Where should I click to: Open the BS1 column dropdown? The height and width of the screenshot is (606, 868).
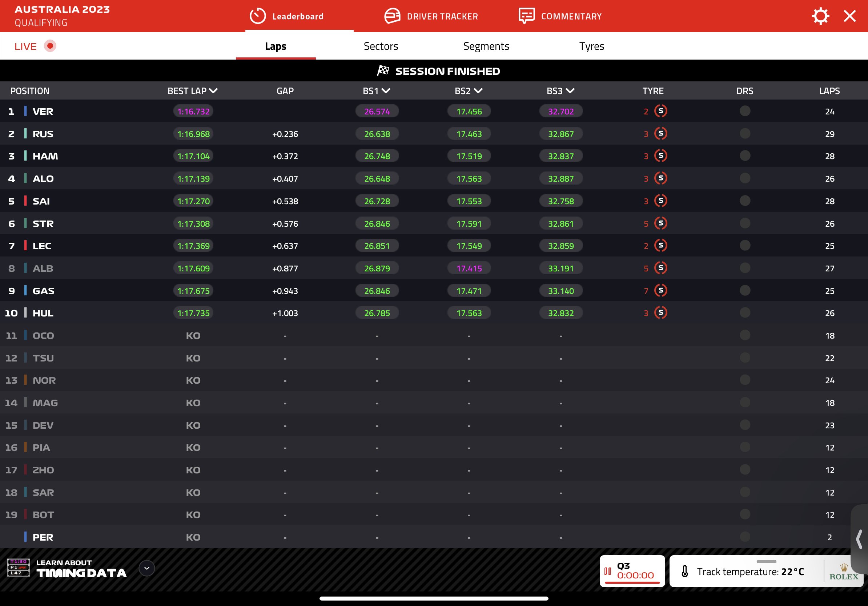(386, 91)
